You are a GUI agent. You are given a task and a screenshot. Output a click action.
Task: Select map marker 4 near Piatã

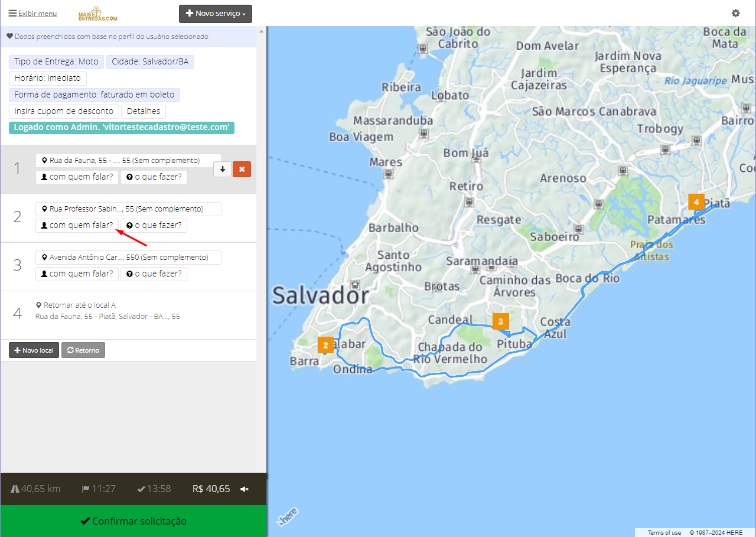tap(696, 201)
